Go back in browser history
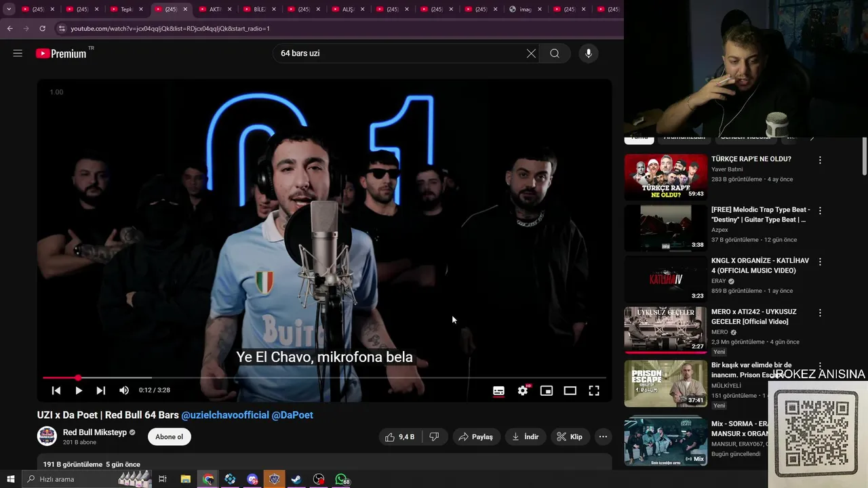 9,28
